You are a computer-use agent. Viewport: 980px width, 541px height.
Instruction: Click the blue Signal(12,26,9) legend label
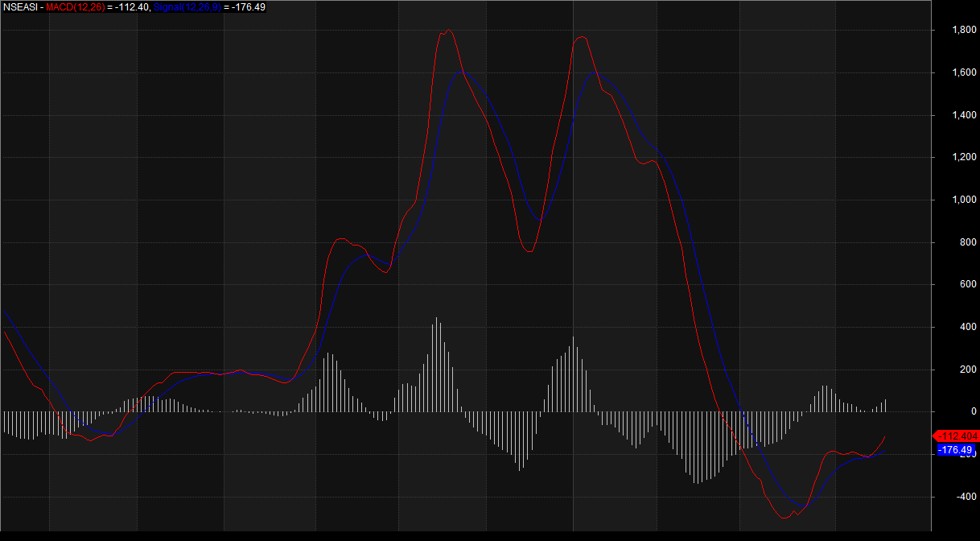tap(186, 7)
